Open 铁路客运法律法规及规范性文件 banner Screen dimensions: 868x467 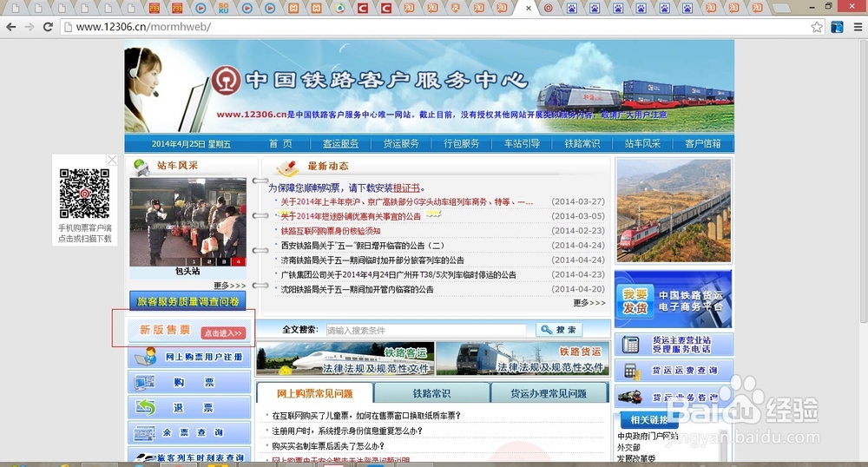tap(345, 358)
